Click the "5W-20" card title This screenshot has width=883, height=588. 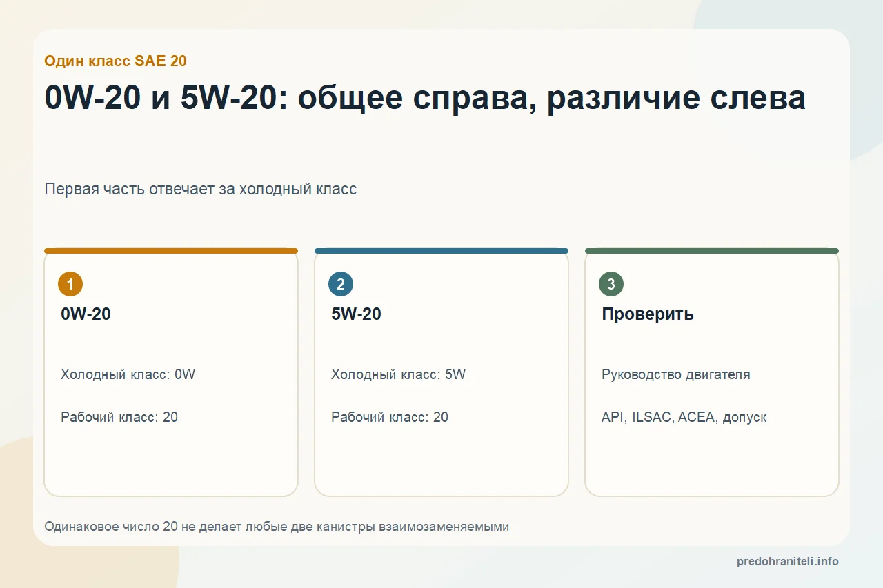[x=357, y=314]
